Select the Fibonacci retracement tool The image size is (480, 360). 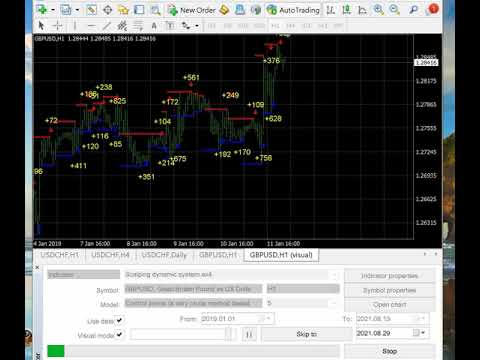138,26
